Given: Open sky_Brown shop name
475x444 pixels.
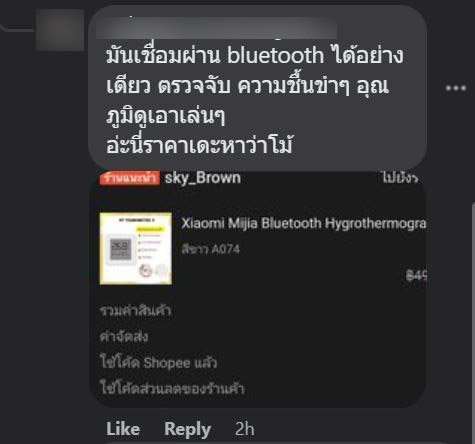Looking at the screenshot, I should [x=203, y=178].
